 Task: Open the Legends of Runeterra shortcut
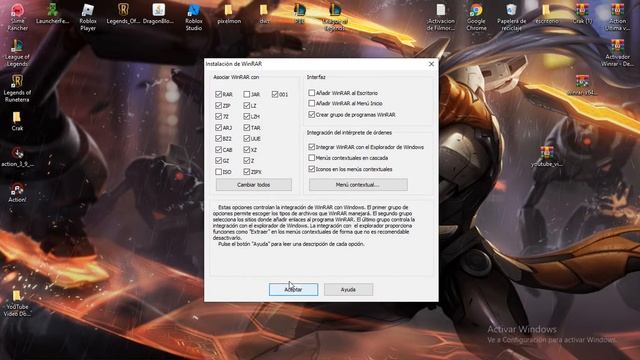[x=17, y=88]
